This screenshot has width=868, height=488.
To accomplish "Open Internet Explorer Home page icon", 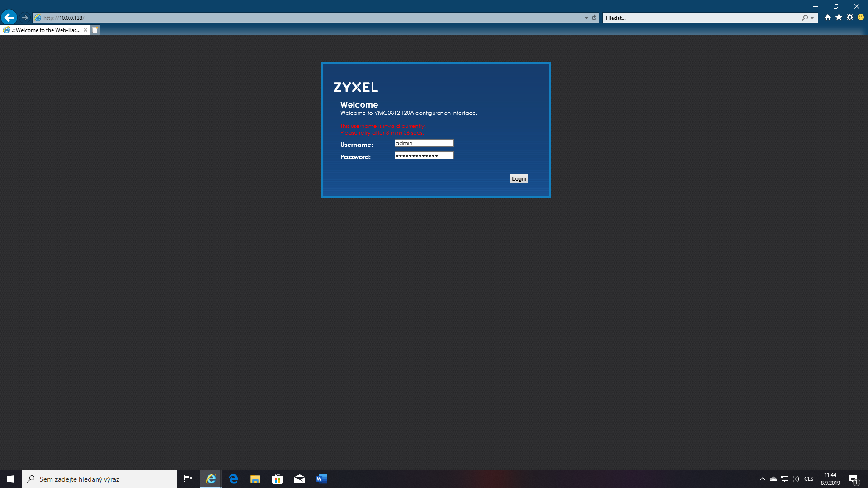I will coord(827,18).
